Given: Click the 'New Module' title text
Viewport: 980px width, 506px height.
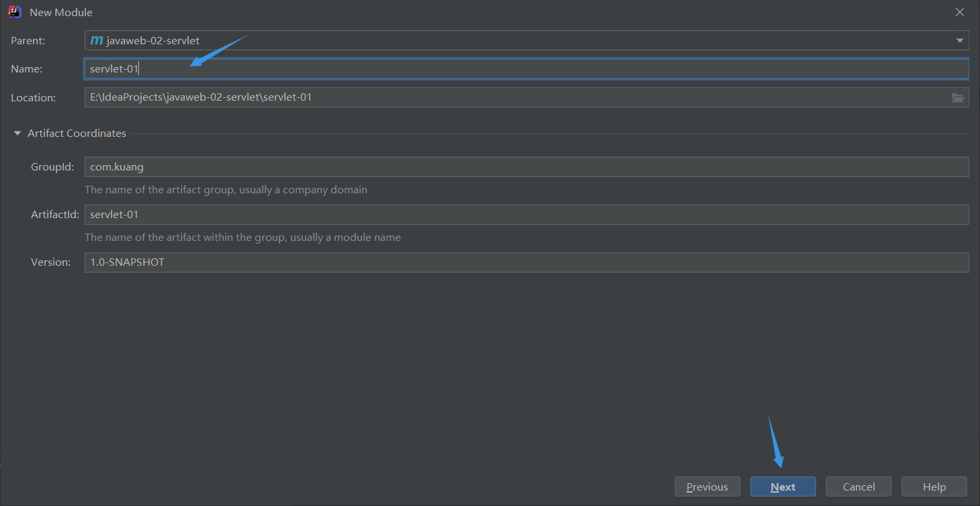Looking at the screenshot, I should [61, 13].
